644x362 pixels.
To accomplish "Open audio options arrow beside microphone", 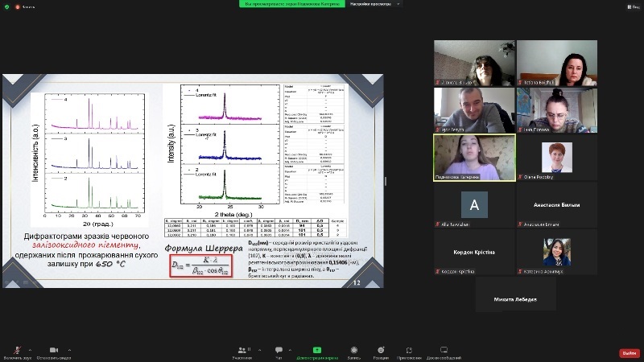I will (30, 350).
